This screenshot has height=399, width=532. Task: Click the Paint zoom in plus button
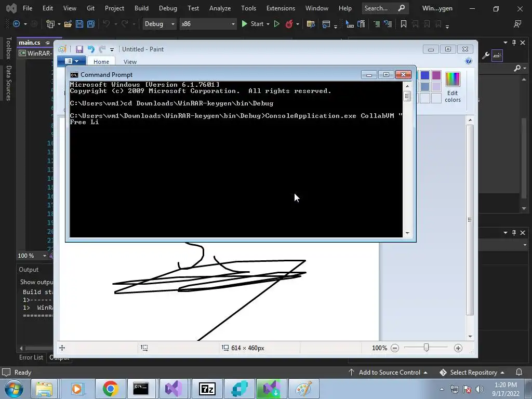click(x=458, y=348)
